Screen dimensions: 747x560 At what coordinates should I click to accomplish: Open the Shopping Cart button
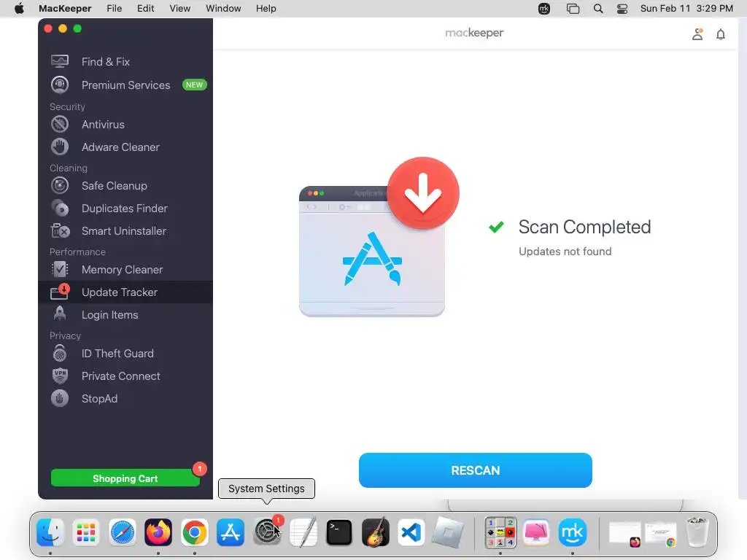point(125,478)
